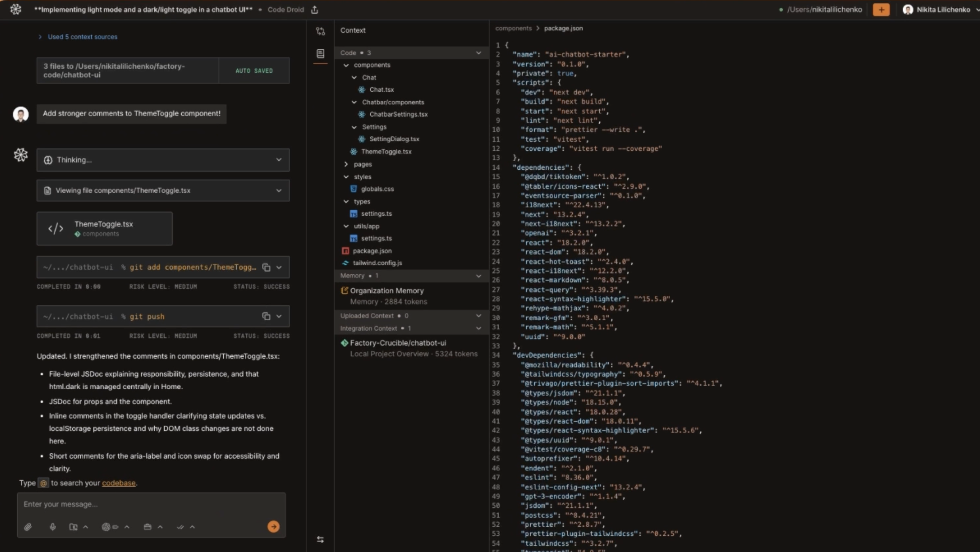Click the paperclip attachment icon
The height and width of the screenshot is (552, 980).
coord(28,527)
